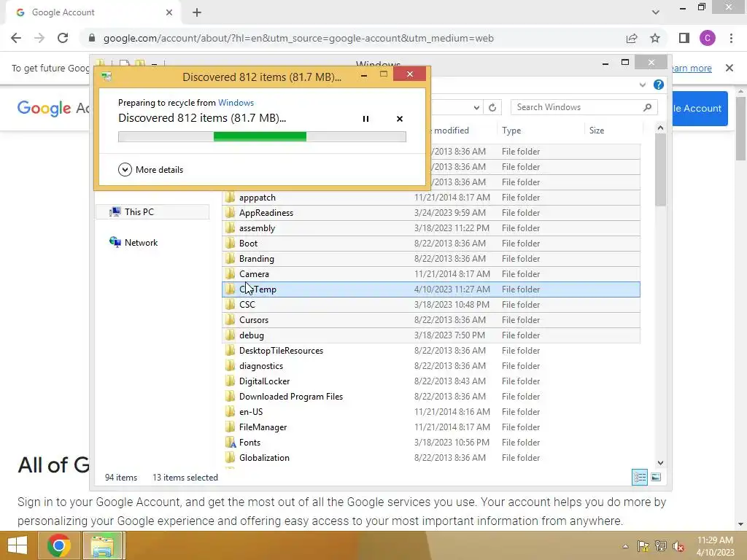Image resolution: width=747 pixels, height=560 pixels.
Task: Open Chrome profile avatar C
Action: [x=708, y=38]
